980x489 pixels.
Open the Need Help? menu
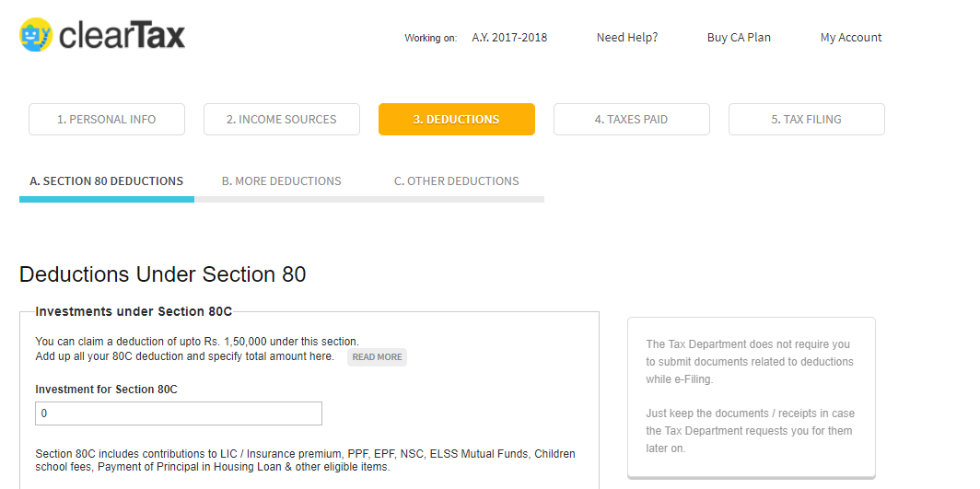(627, 38)
